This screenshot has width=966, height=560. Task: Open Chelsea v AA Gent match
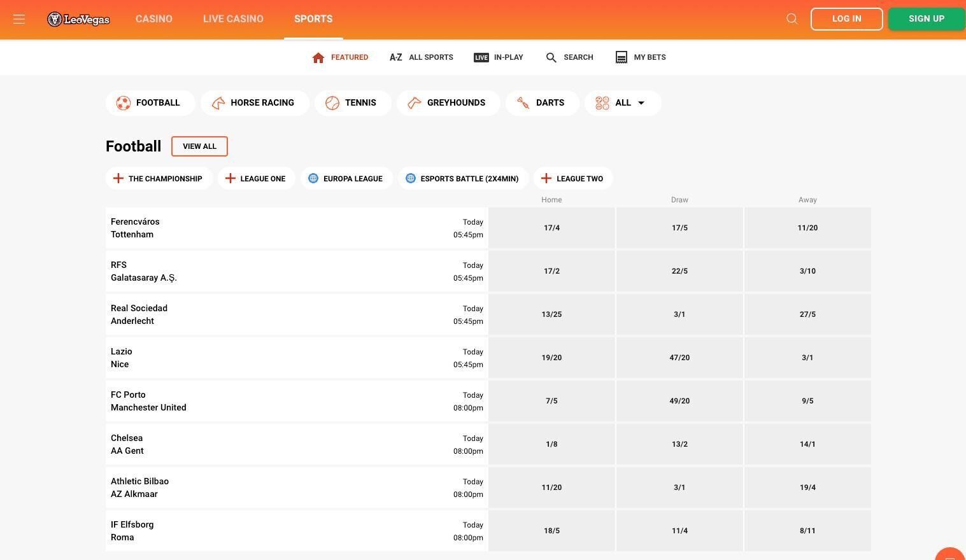(297, 444)
